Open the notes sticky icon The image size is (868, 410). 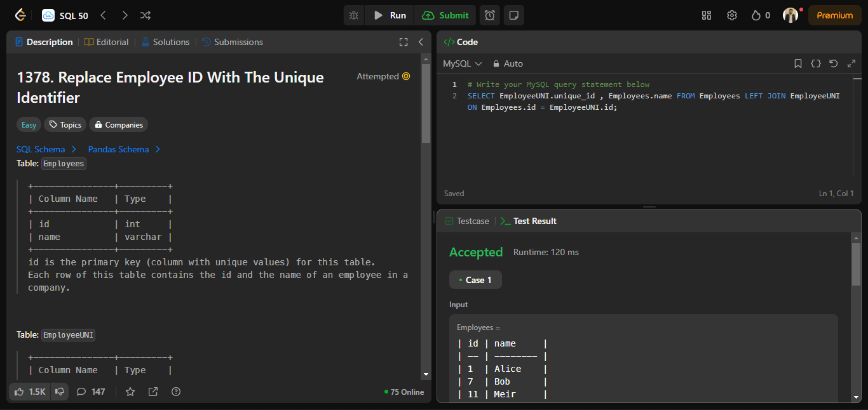pos(514,15)
